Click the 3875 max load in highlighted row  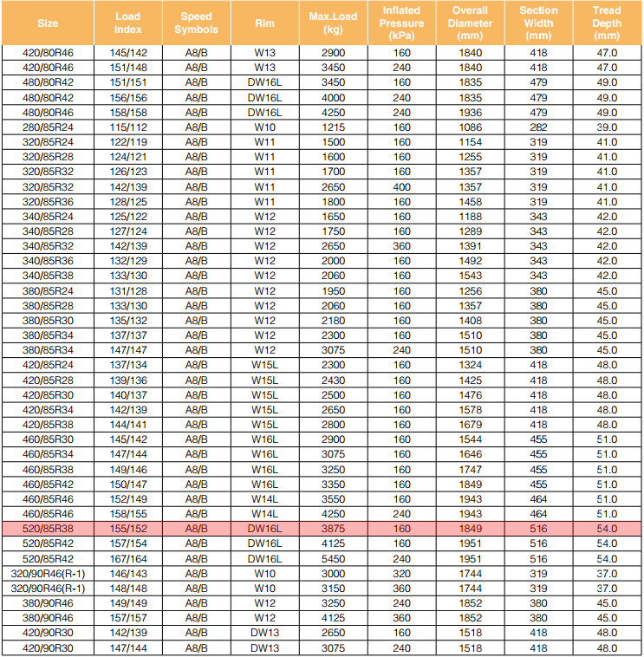pos(333,528)
